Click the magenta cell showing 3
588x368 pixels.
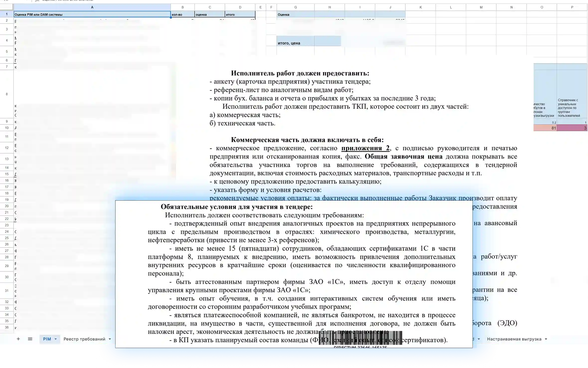click(572, 128)
